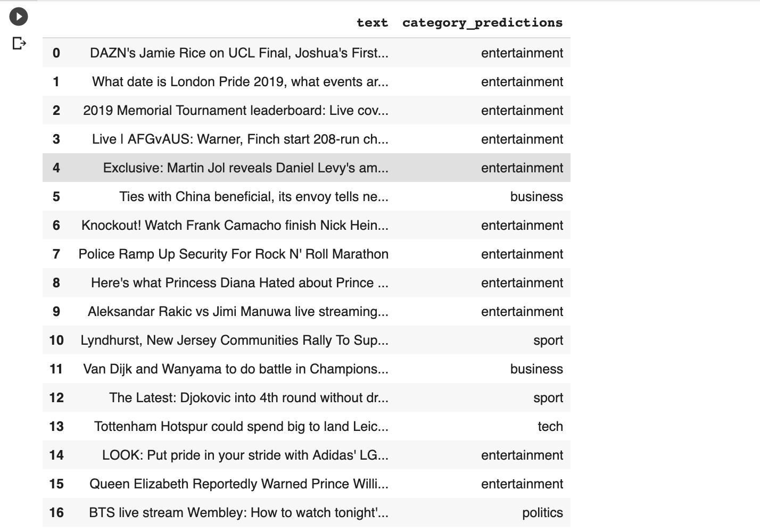Click the 'text' column header
This screenshot has width=760, height=532.
coord(372,23)
